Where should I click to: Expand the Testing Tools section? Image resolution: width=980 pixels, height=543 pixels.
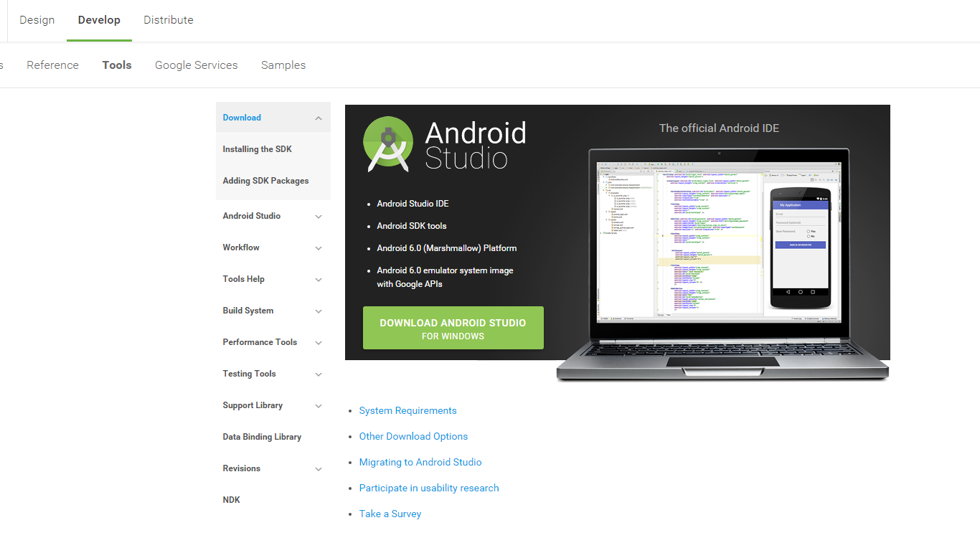[x=319, y=374]
